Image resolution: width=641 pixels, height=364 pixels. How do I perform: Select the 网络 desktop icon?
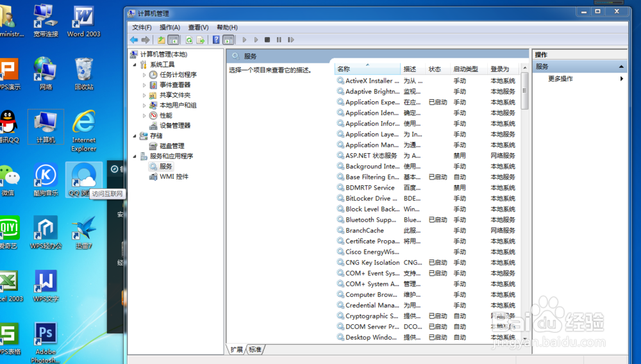(x=46, y=74)
